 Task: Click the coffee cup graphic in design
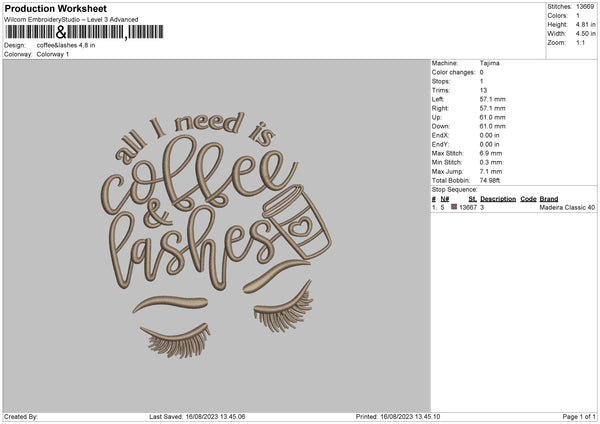click(x=297, y=222)
